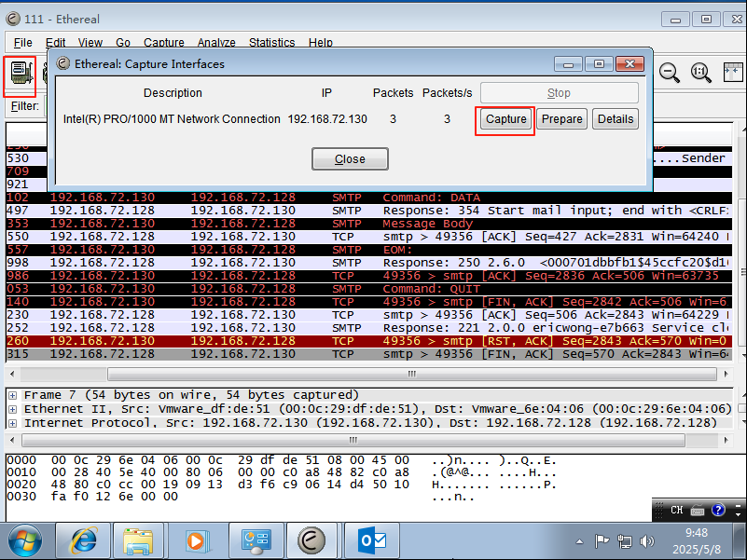Click the zoom 1:1 normal size icon

point(700,73)
